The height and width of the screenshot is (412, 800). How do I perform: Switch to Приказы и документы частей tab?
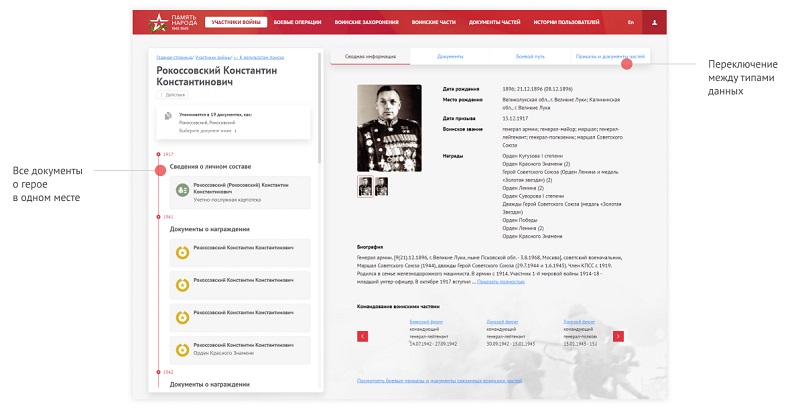point(610,57)
